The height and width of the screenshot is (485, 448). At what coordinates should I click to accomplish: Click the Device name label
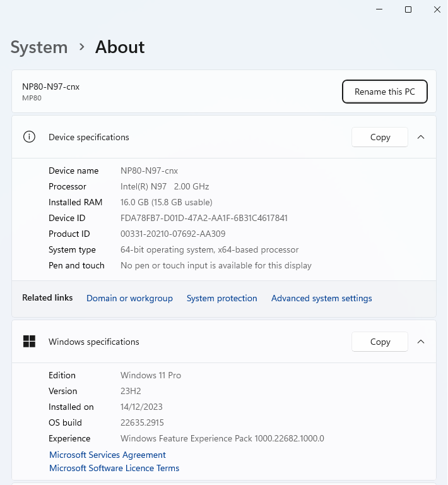tap(74, 171)
